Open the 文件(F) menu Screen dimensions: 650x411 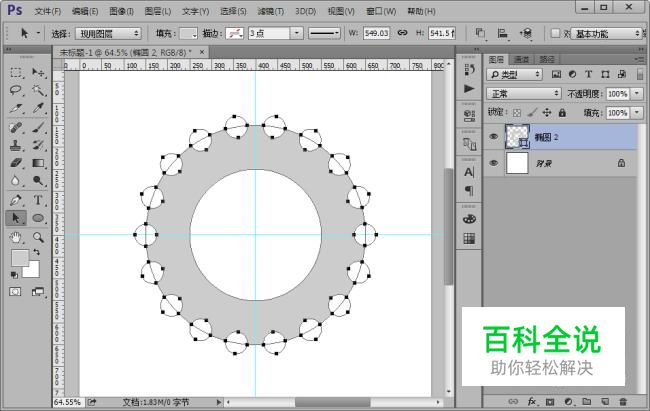pyautogui.click(x=48, y=11)
